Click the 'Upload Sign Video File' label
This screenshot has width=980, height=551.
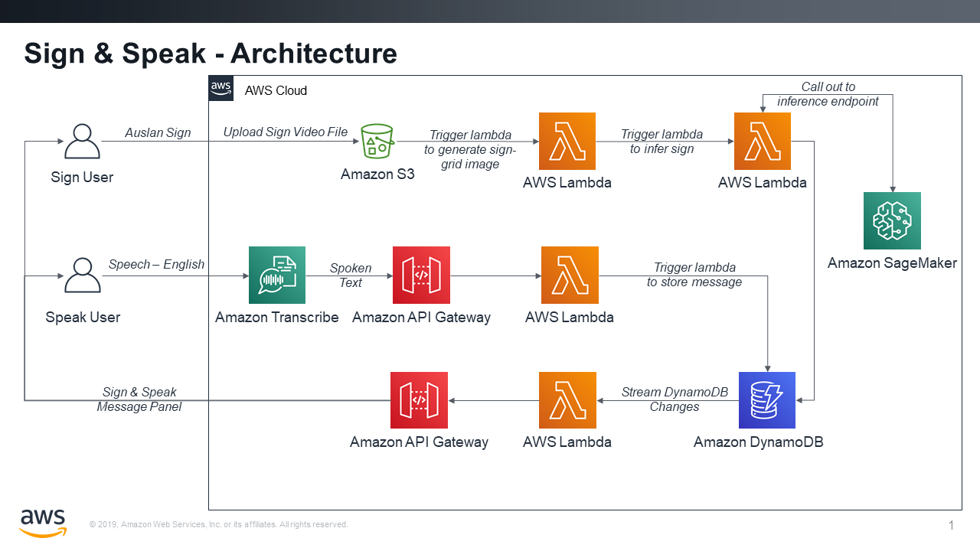(286, 132)
